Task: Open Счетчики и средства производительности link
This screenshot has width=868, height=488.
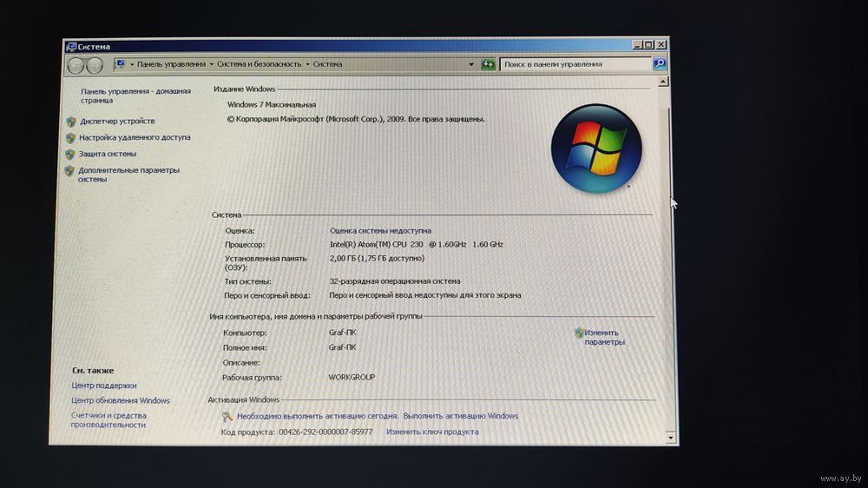Action: (x=108, y=420)
